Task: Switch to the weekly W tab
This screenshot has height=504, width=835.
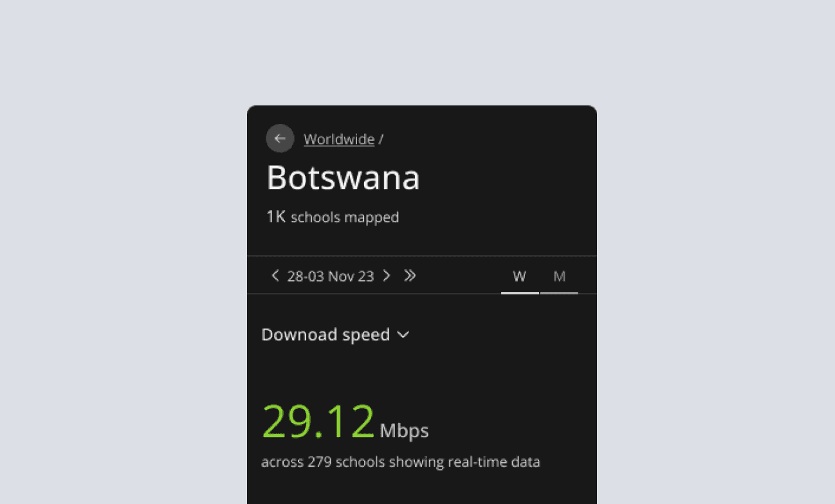Action: click(x=520, y=276)
